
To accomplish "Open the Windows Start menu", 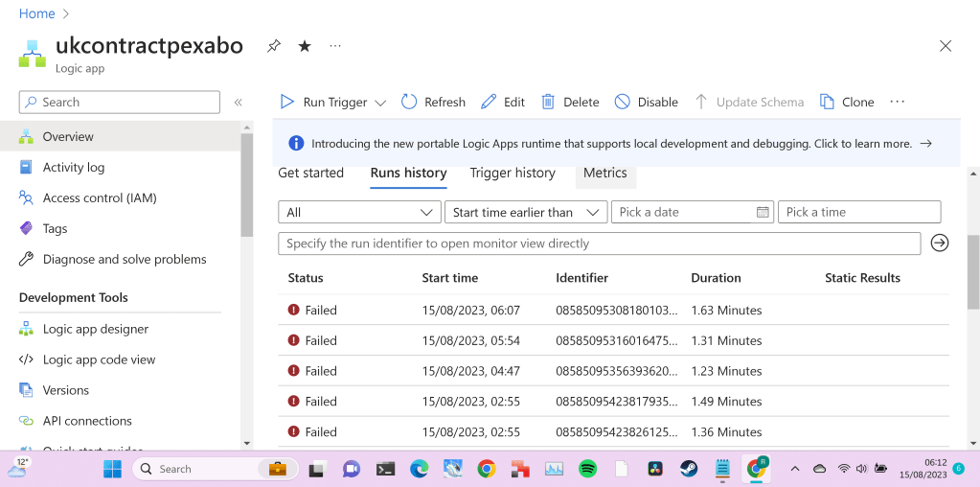I will pos(112,468).
